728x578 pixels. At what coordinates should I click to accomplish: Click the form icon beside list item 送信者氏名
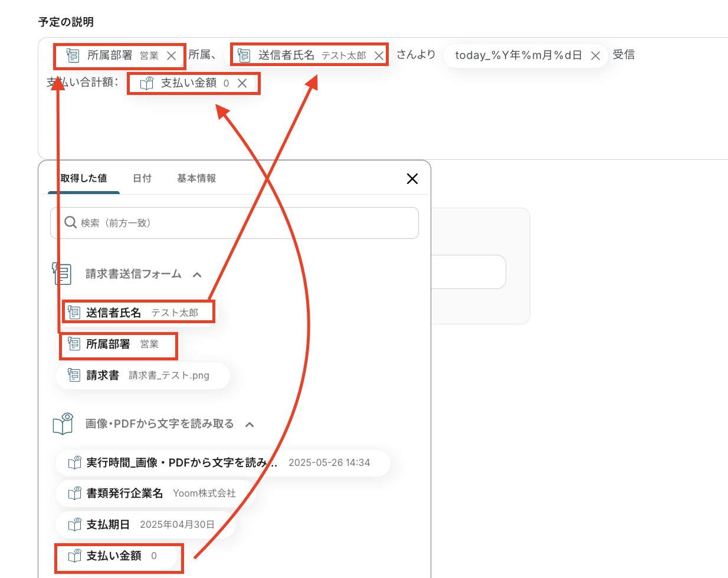pyautogui.click(x=74, y=312)
